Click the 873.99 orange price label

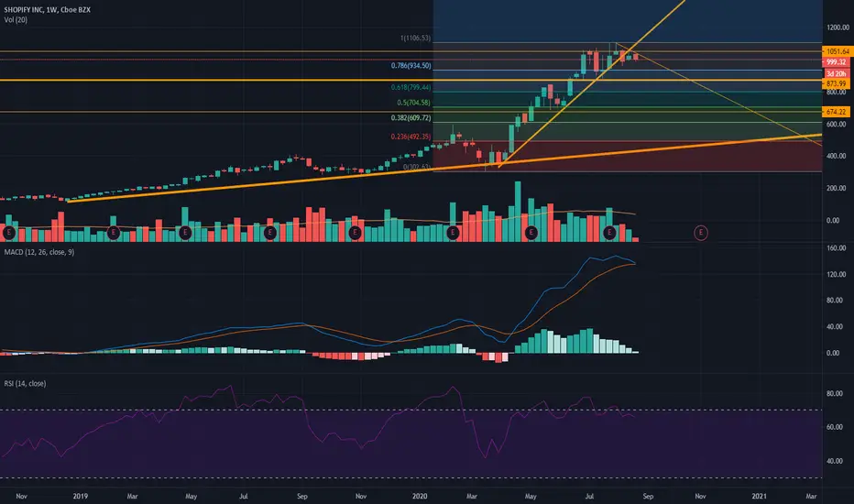(838, 83)
